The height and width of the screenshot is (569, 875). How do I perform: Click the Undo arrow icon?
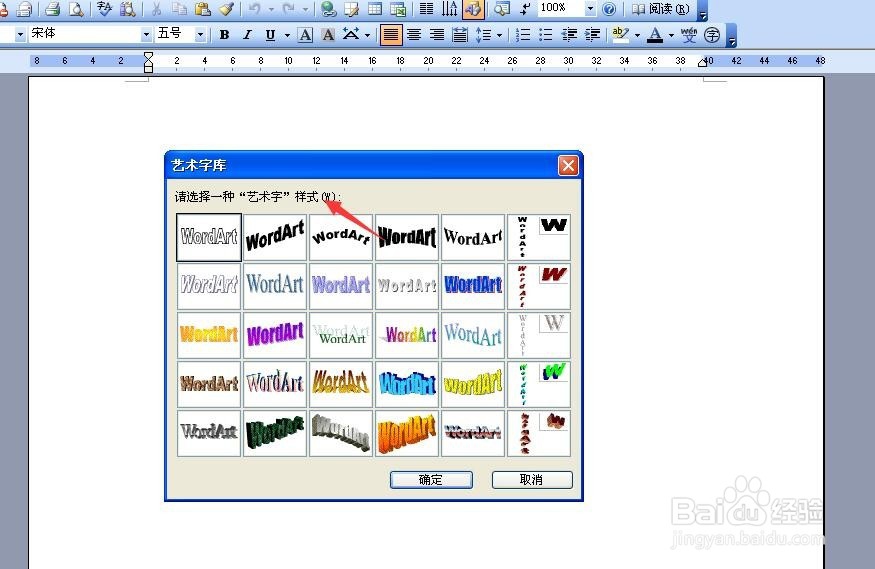pos(254,8)
